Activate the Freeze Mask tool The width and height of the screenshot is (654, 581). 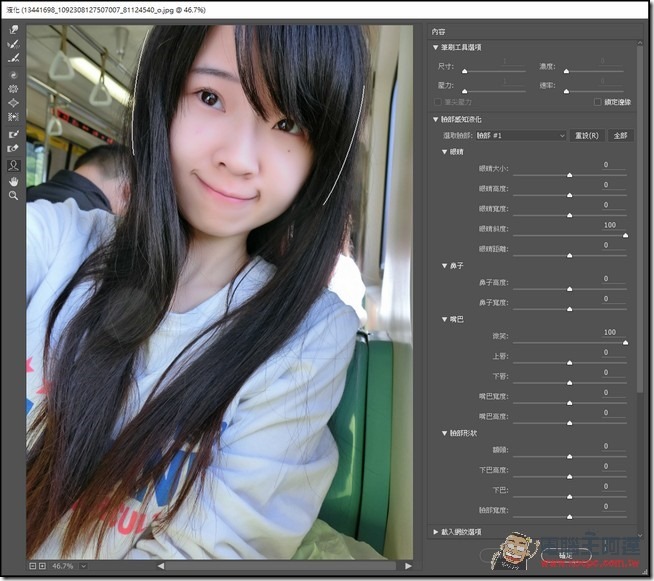pos(14,133)
